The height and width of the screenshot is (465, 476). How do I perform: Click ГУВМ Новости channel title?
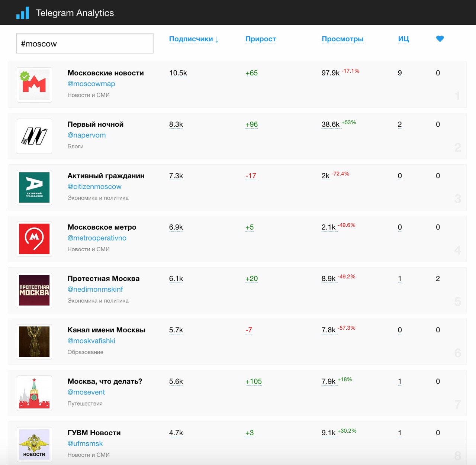(x=94, y=433)
